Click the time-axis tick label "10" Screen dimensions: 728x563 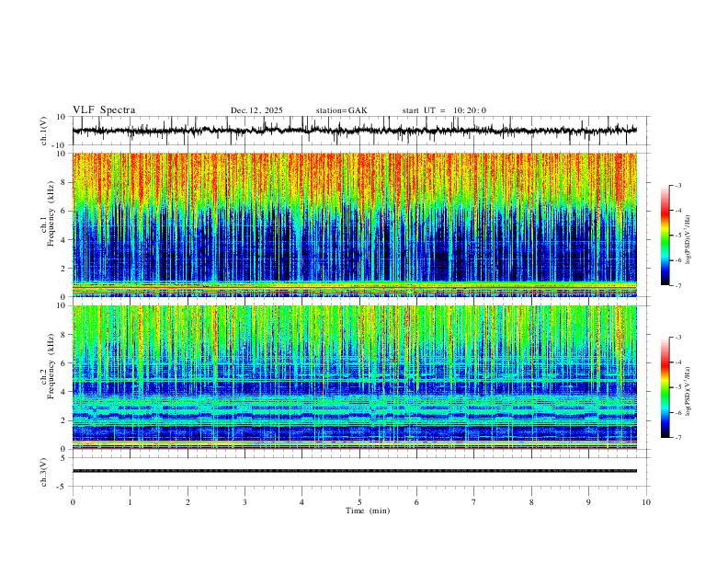coord(646,502)
